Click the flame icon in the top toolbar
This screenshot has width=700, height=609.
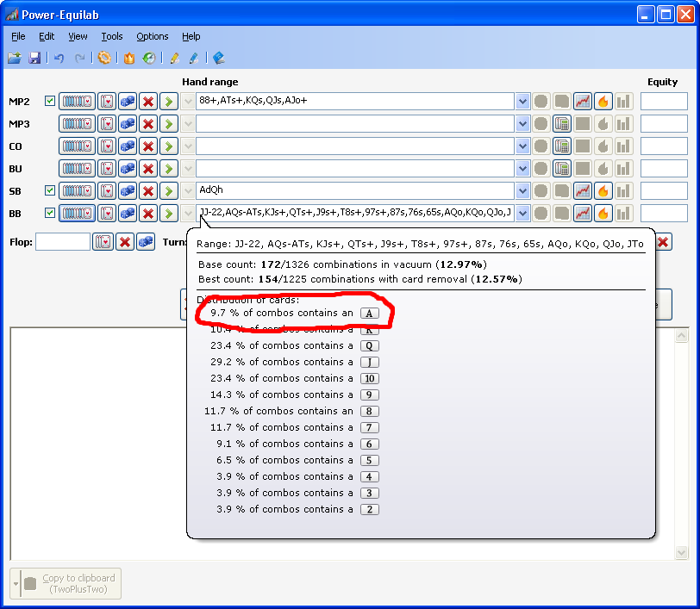pyautogui.click(x=129, y=58)
